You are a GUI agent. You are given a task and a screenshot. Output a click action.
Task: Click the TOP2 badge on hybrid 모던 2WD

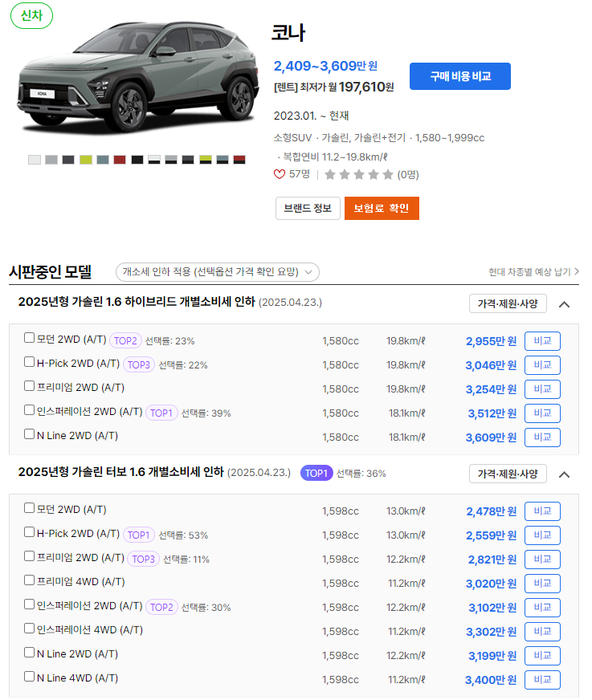tap(125, 340)
